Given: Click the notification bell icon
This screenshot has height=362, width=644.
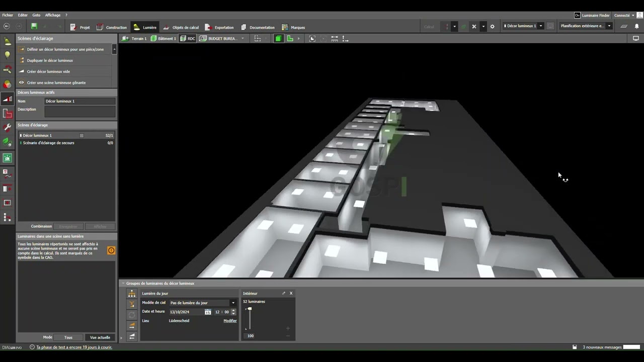Looking at the screenshot, I should point(636,27).
